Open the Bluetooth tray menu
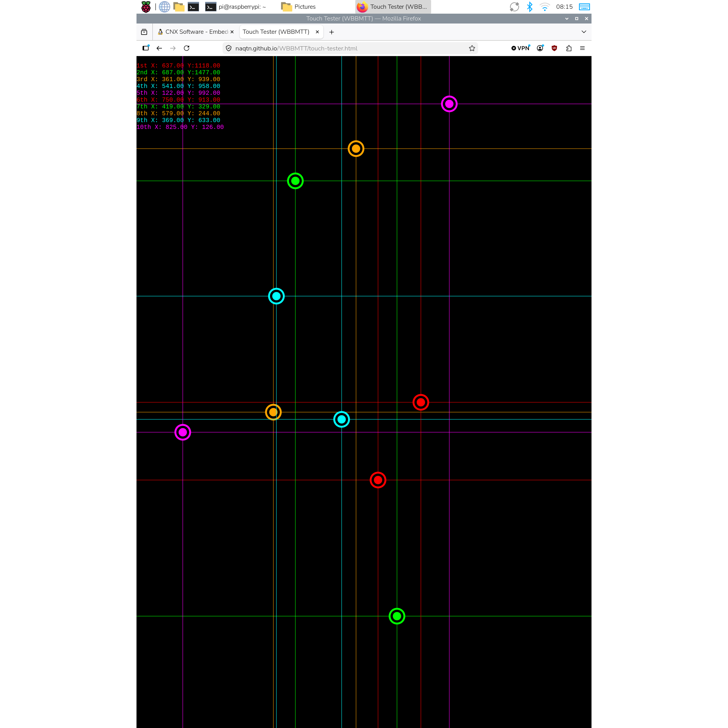 tap(530, 7)
